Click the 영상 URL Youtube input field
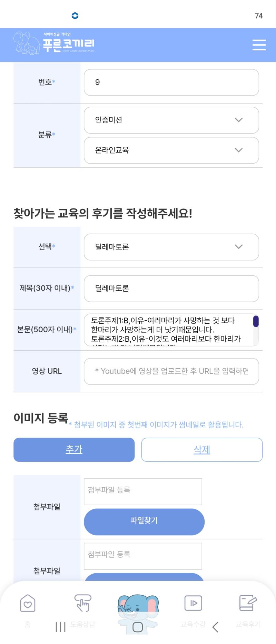The image size is (276, 644). [x=171, y=371]
